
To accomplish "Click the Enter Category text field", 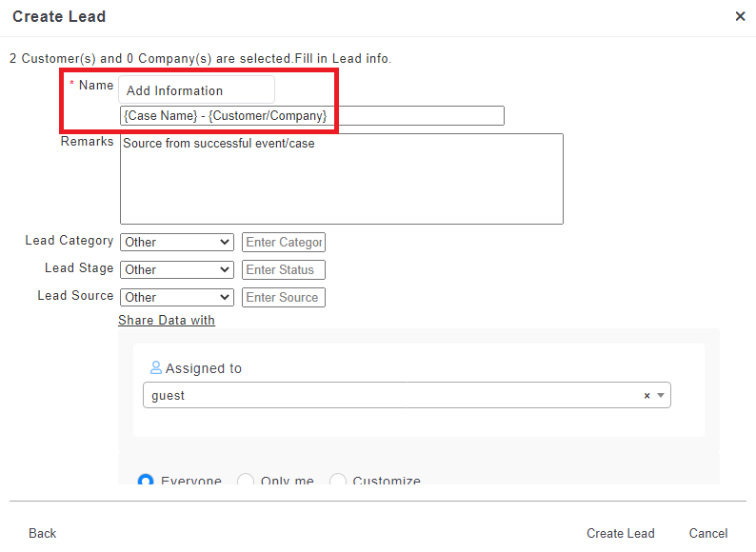I will tap(284, 243).
